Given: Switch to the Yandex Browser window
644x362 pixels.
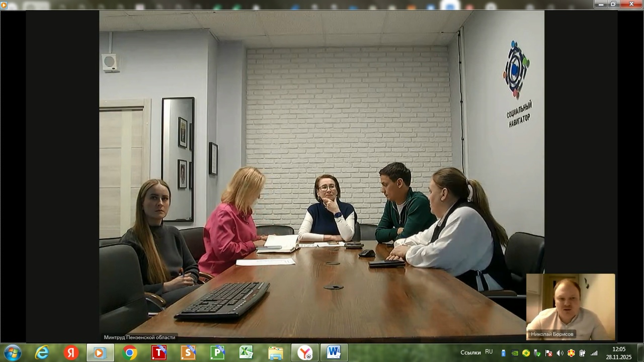Looking at the screenshot, I should 304,353.
